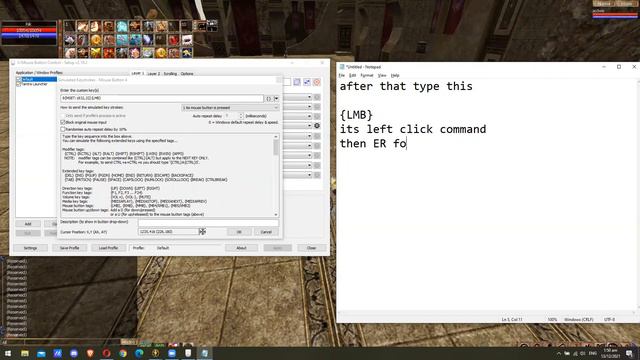Toggle the Default profile checkbox
The width and height of the screenshot is (640, 360).
click(x=18, y=79)
